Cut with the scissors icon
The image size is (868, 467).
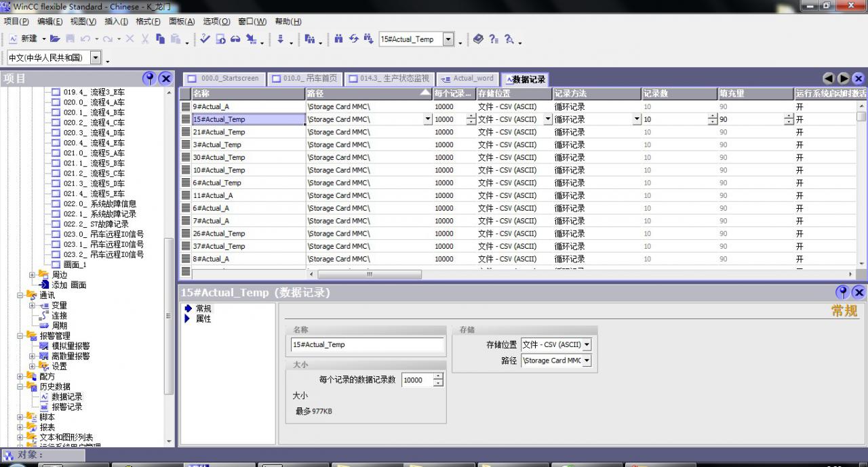pos(145,39)
